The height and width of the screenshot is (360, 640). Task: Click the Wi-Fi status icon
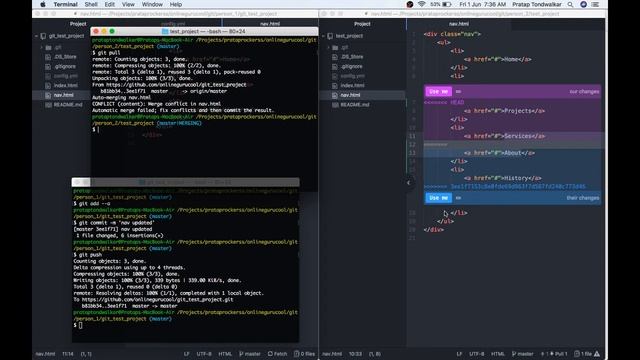[x=421, y=4]
